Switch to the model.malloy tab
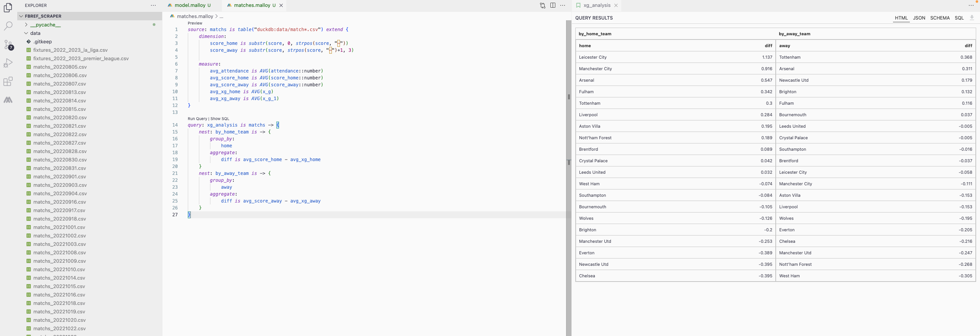The width and height of the screenshot is (980, 336). [x=190, y=5]
